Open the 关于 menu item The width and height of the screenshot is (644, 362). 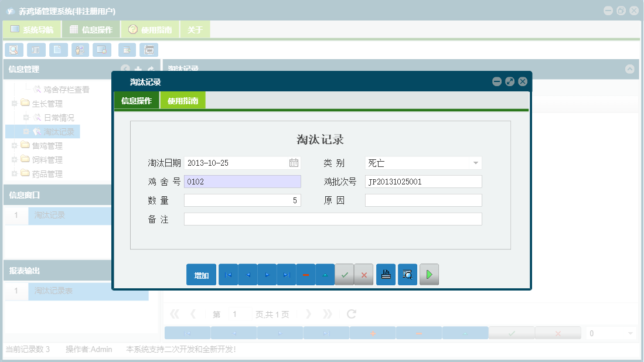pyautogui.click(x=195, y=28)
